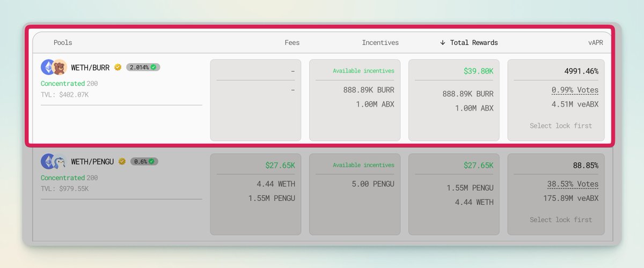Click the 0.99% Votes link
This screenshot has width=644, height=268.
[x=575, y=90]
